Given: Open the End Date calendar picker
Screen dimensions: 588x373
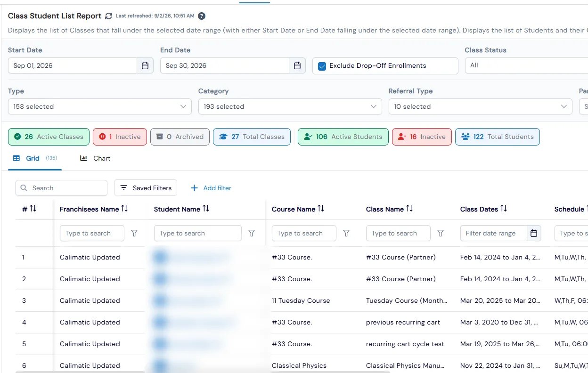Looking at the screenshot, I should point(297,65).
